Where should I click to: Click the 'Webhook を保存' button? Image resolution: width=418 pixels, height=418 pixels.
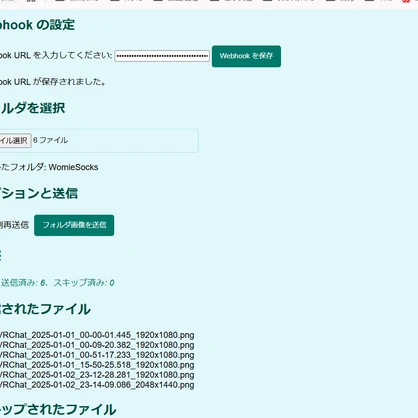pyautogui.click(x=246, y=56)
